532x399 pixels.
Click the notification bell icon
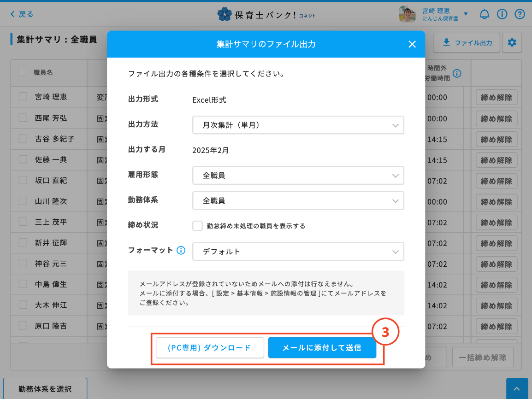click(484, 14)
